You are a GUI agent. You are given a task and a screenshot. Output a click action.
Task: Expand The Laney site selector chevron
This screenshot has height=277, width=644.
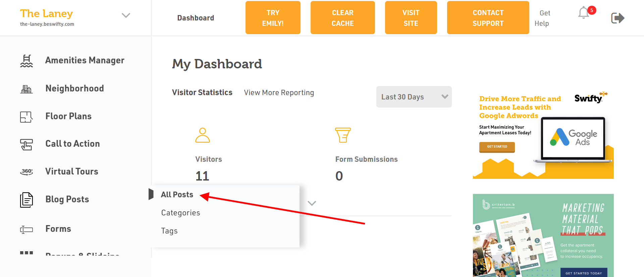click(x=126, y=15)
